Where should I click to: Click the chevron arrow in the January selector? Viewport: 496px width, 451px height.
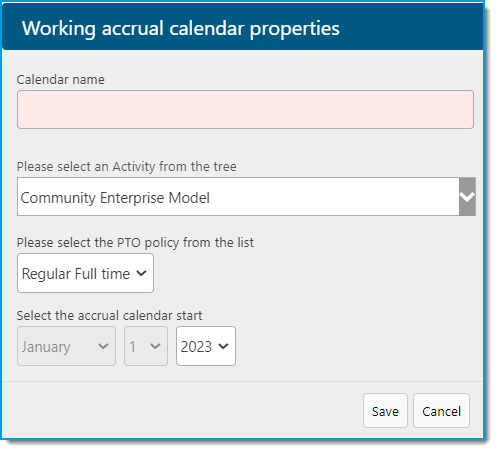coord(103,346)
